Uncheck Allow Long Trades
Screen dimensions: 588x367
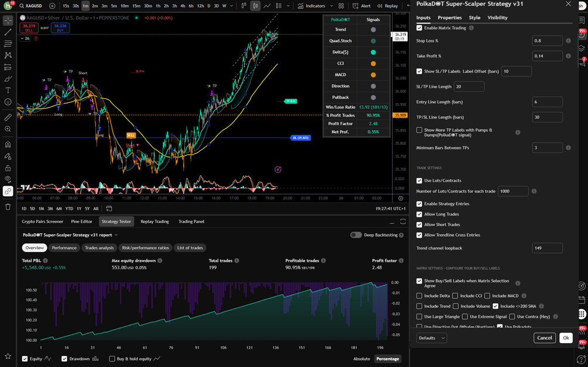[x=419, y=214]
